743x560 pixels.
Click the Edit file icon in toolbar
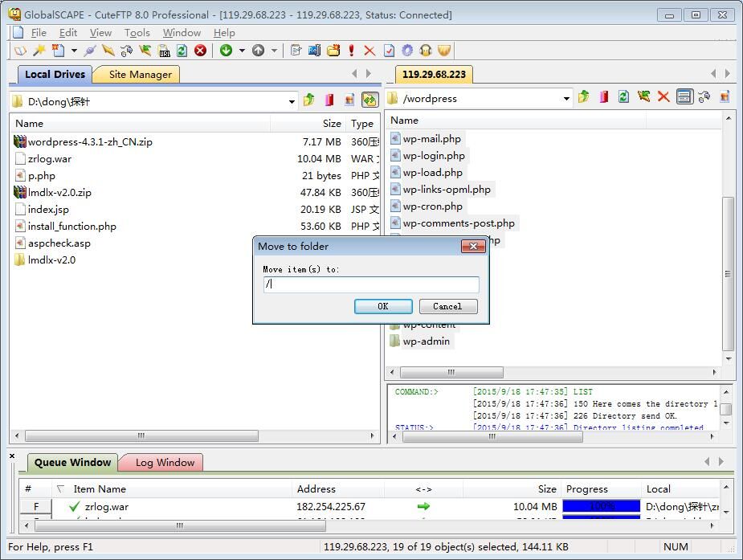[296, 51]
